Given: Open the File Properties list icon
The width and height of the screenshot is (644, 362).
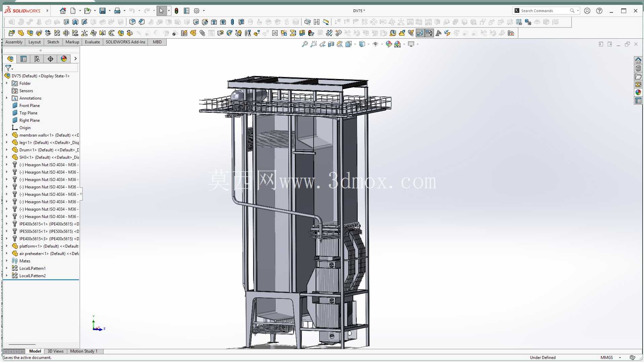Looking at the screenshot, I should coord(187,11).
